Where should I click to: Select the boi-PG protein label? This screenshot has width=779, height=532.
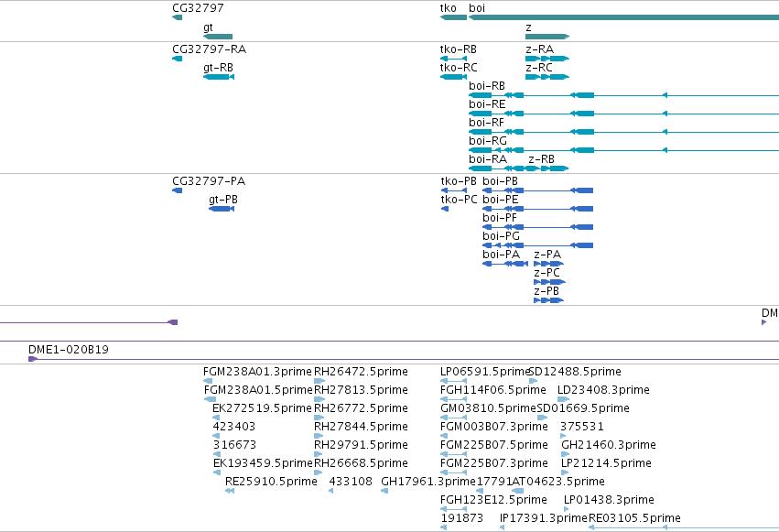502,236
